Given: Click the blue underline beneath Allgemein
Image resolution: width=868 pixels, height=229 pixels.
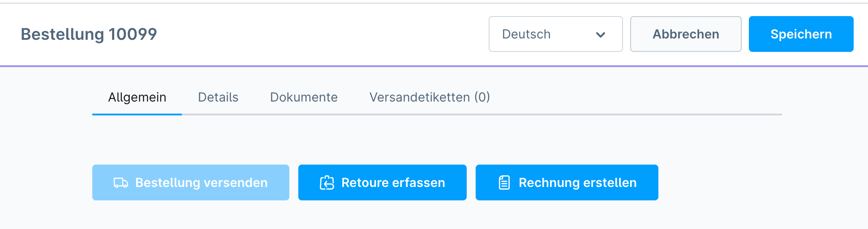Looking at the screenshot, I should point(137,114).
